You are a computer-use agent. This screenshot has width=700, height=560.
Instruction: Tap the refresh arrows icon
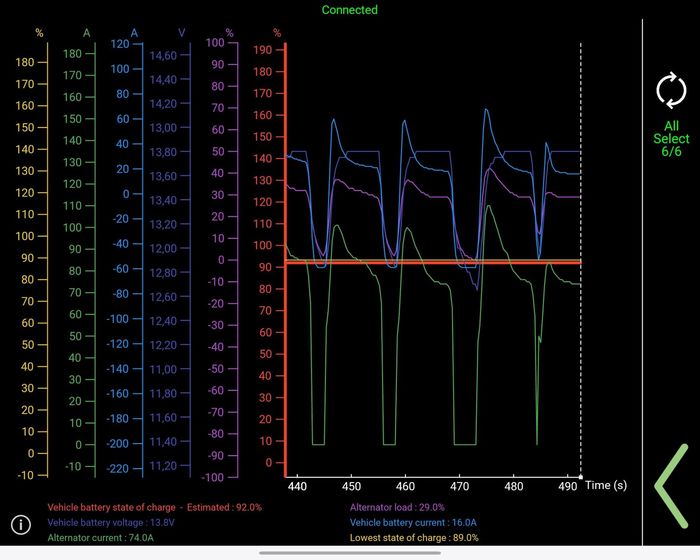click(671, 91)
